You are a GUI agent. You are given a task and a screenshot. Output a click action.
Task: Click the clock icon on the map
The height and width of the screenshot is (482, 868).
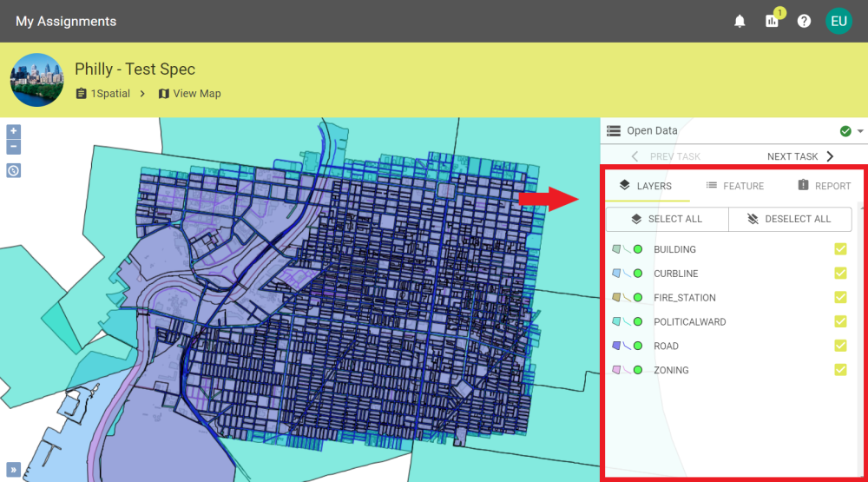pyautogui.click(x=13, y=170)
